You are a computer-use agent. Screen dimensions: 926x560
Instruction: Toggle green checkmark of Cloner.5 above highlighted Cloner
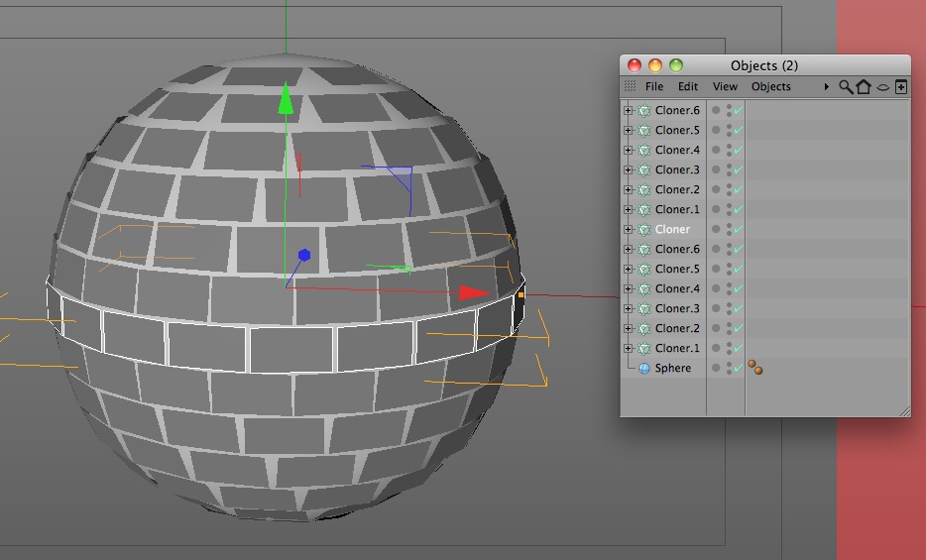739,130
